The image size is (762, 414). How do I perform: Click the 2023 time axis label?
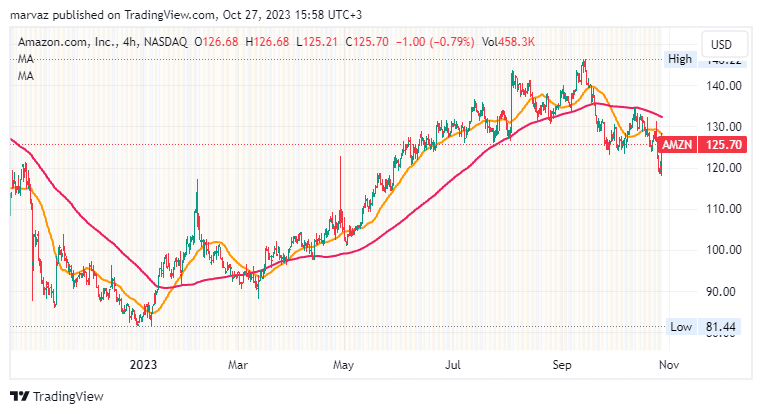(143, 364)
